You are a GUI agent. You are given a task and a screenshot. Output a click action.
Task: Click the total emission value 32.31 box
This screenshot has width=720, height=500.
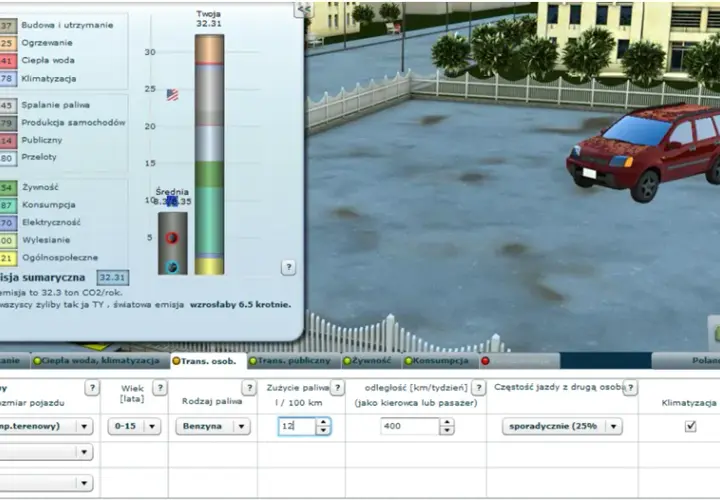(112, 278)
